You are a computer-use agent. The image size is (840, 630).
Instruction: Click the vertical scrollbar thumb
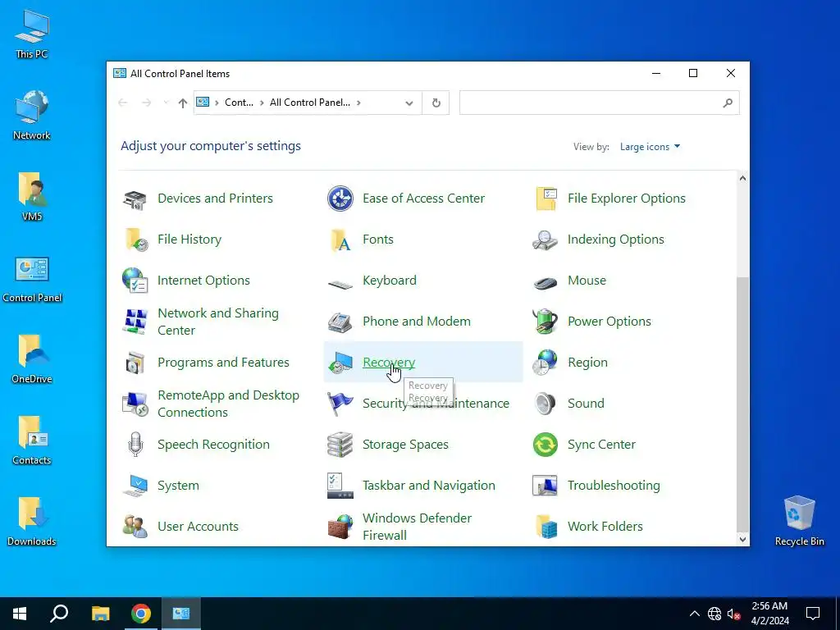pos(742,404)
